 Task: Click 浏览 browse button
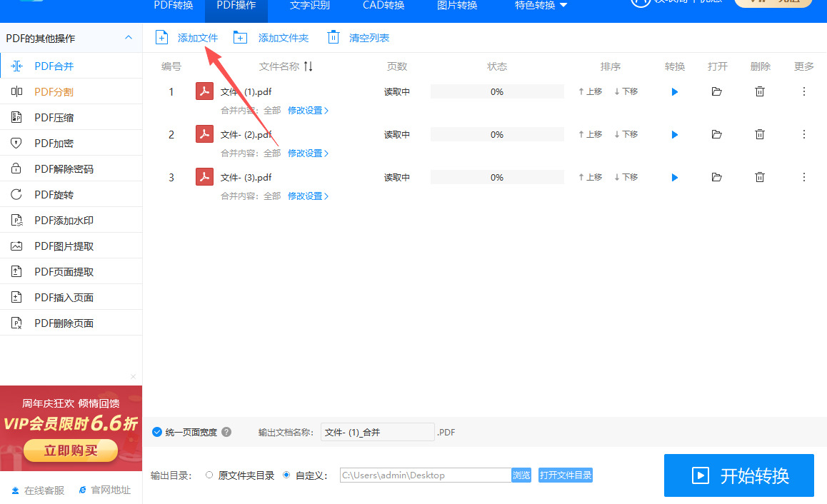click(x=521, y=475)
